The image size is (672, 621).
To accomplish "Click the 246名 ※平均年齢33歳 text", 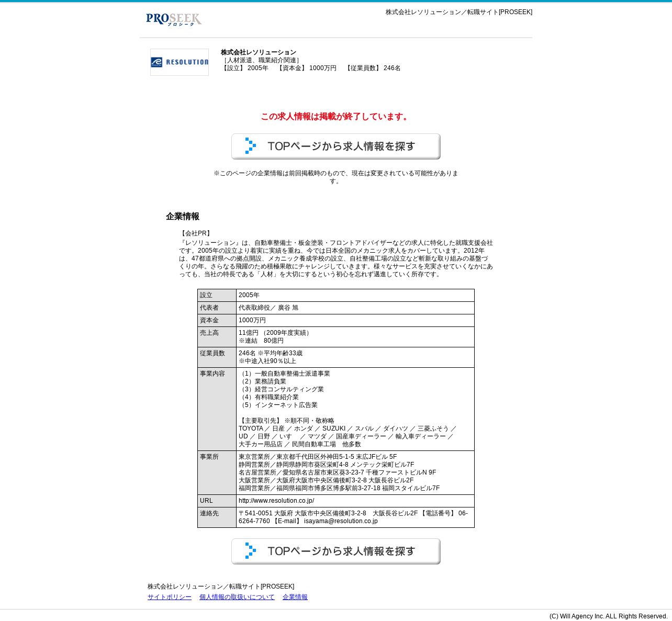I will (x=271, y=353).
